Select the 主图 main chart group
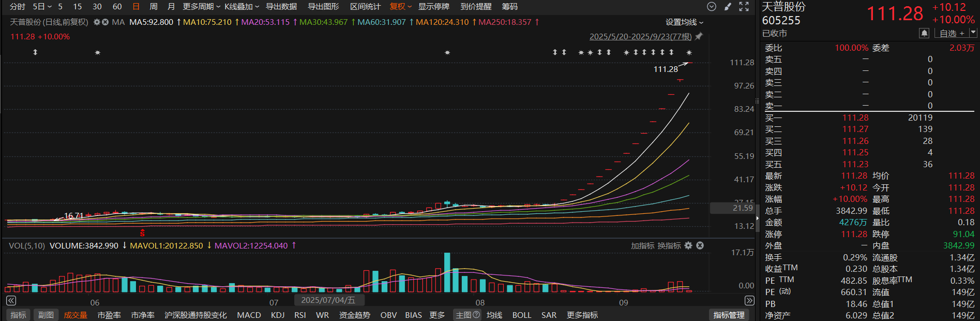 pyautogui.click(x=463, y=315)
